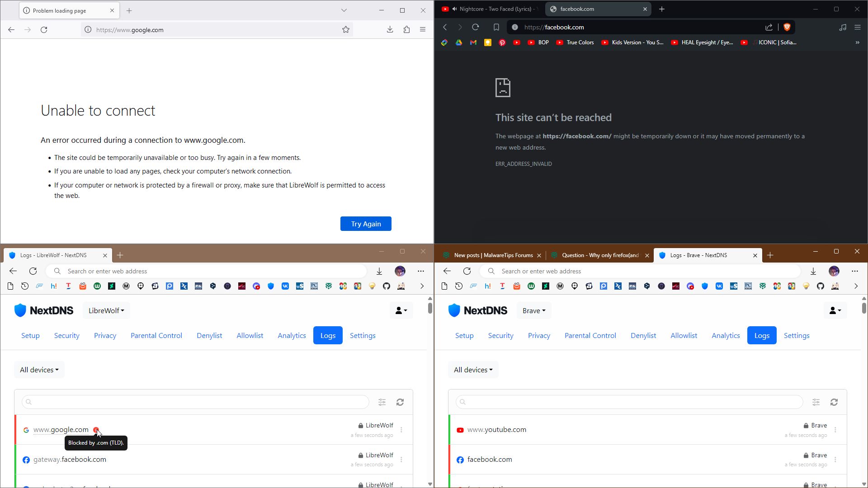Image resolution: width=868 pixels, height=488 pixels.
Task: Open the True Colors bookmark
Action: click(575, 42)
